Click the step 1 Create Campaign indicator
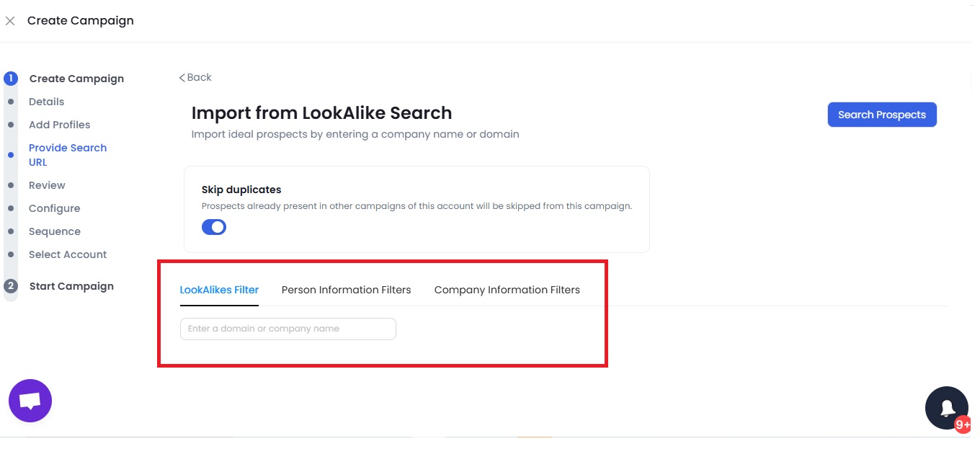 pyautogui.click(x=11, y=78)
